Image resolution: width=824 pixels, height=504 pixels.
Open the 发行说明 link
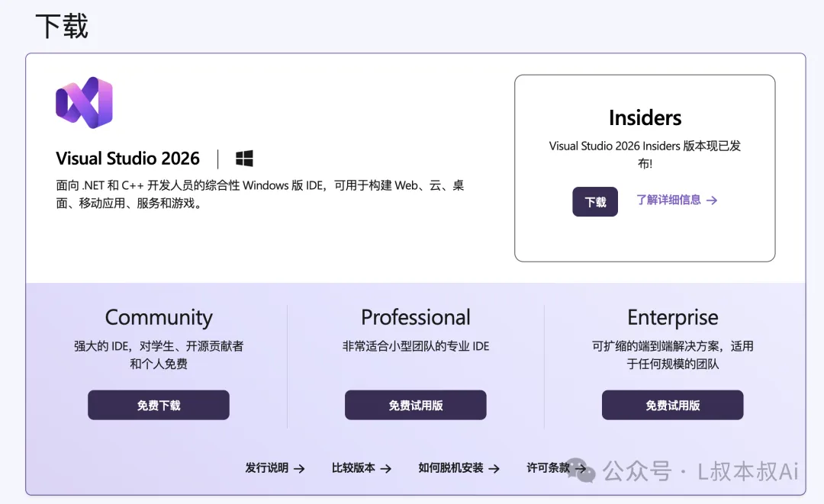pyautogui.click(x=275, y=467)
